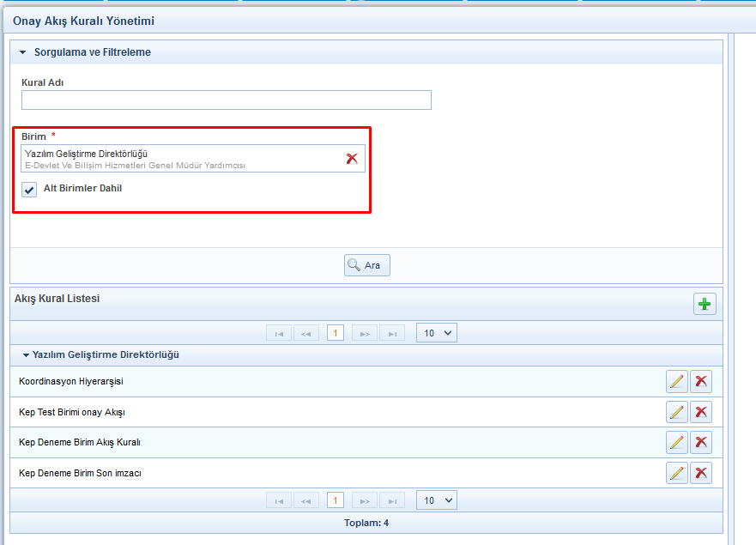The width and height of the screenshot is (756, 545).
Task: Edit Kep Test Birimi onay Akışı
Action: click(676, 412)
